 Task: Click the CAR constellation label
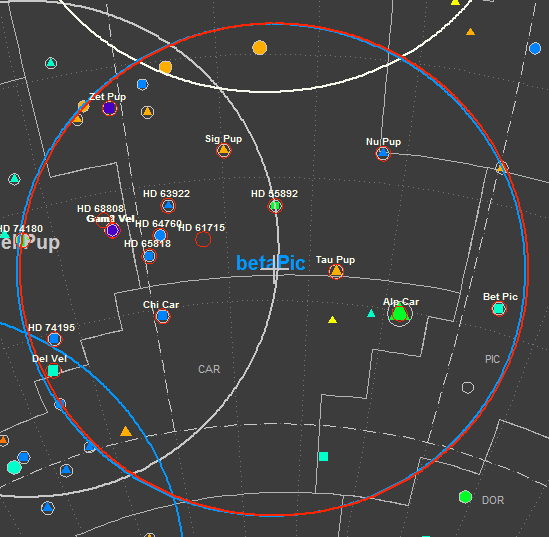coord(209,369)
